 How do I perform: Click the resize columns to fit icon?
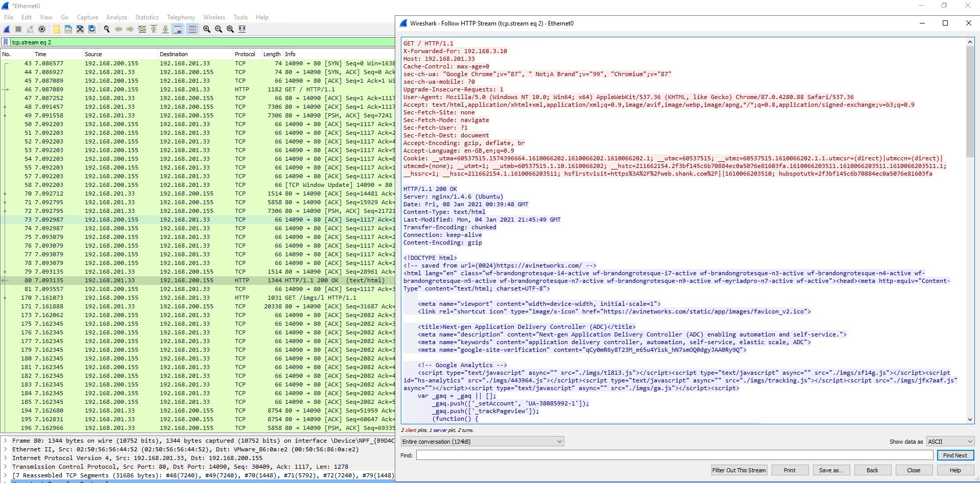click(x=242, y=29)
